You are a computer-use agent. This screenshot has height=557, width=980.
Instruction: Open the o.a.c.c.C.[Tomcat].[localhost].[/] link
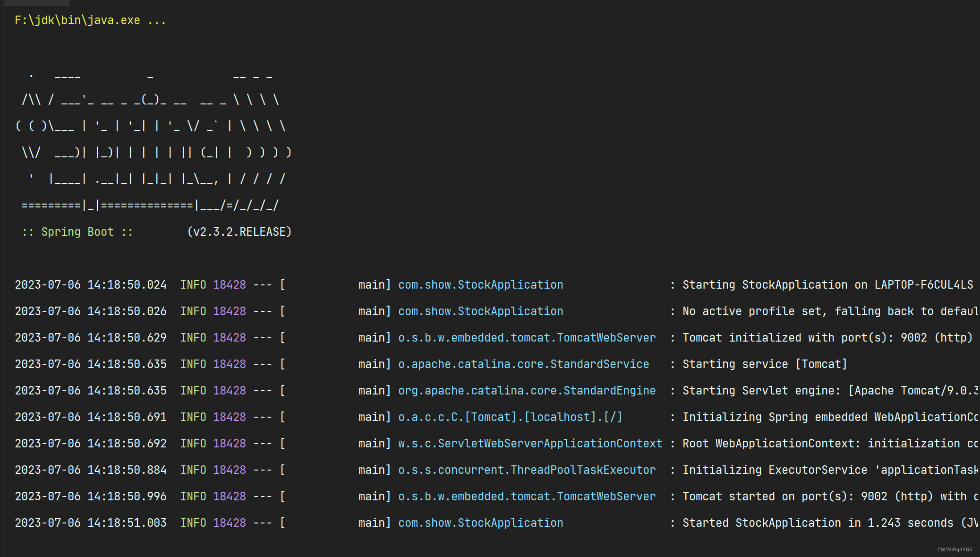pyautogui.click(x=509, y=417)
